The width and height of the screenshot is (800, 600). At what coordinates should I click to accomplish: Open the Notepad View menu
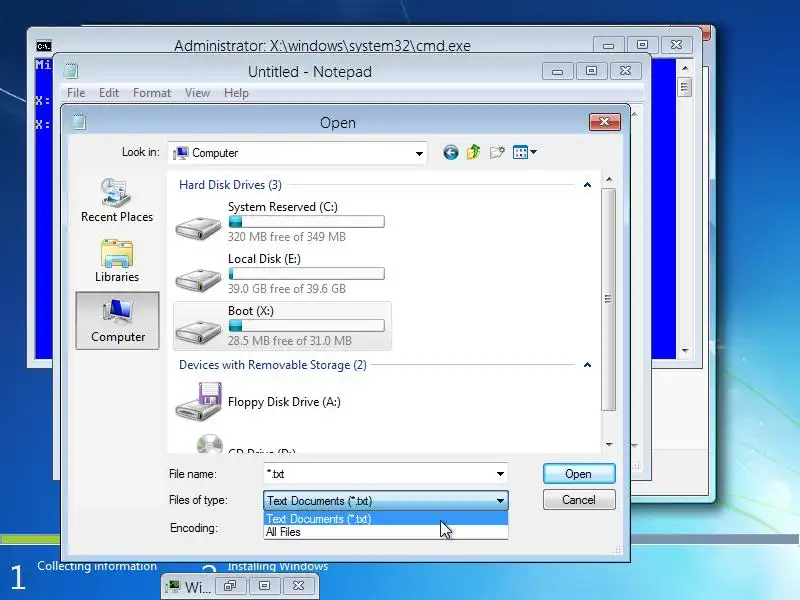click(x=197, y=93)
